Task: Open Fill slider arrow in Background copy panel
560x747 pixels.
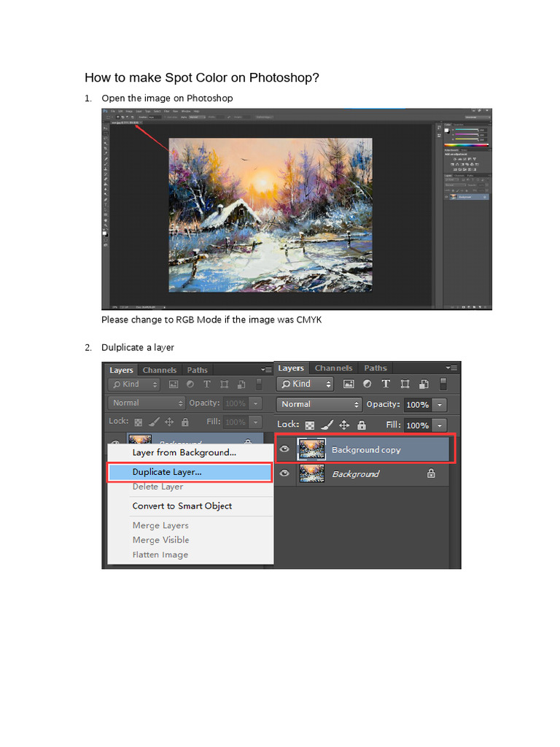Action: 440,425
